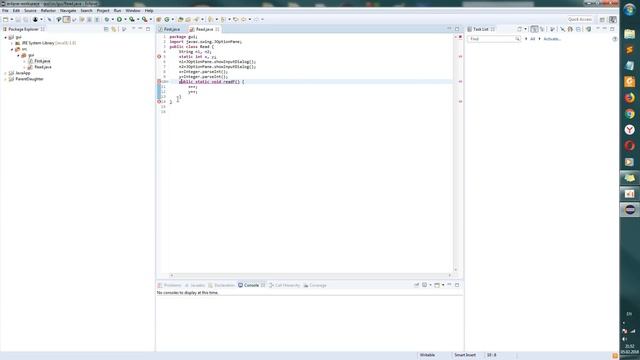The height and width of the screenshot is (360, 640).
Task: Open Firefox from the taskbar
Action: click(629, 98)
